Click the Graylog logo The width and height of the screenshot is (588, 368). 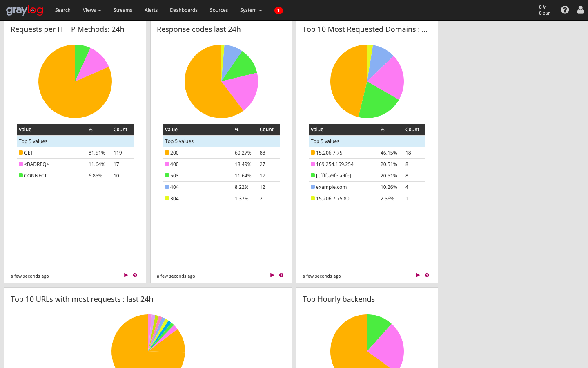pyautogui.click(x=24, y=10)
